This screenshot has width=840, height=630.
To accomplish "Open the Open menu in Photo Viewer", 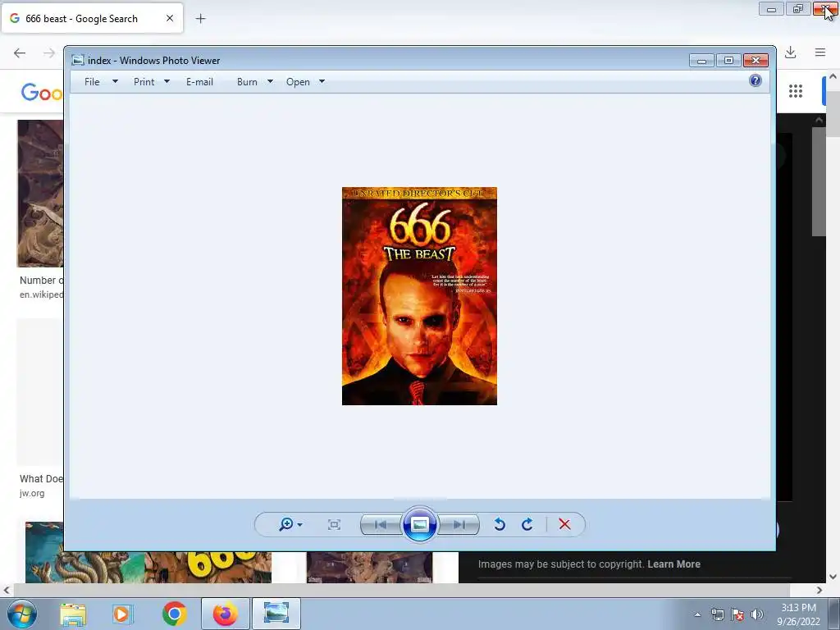I will [x=298, y=82].
